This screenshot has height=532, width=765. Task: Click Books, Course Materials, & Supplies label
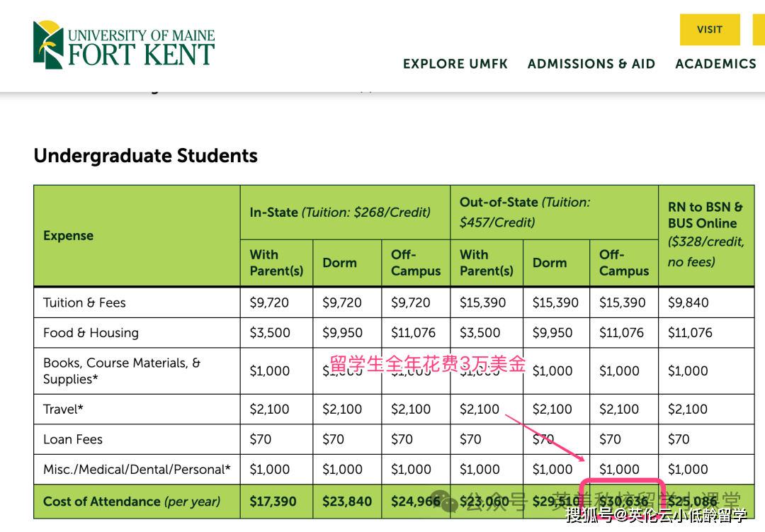[121, 370]
